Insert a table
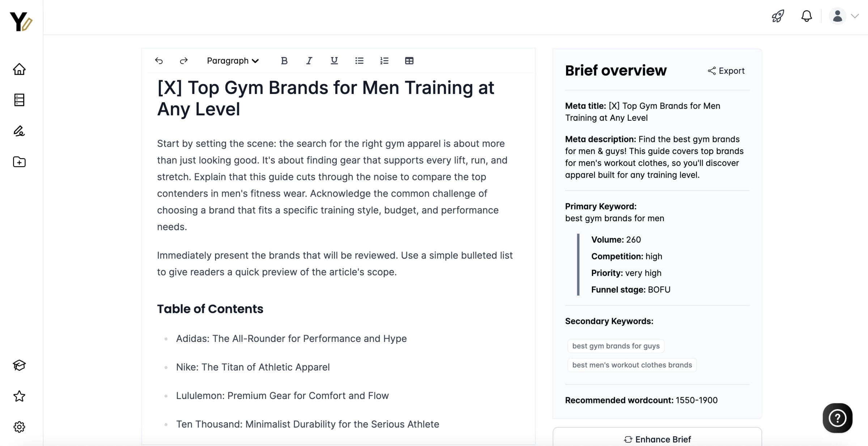The image size is (868, 446). click(x=409, y=61)
